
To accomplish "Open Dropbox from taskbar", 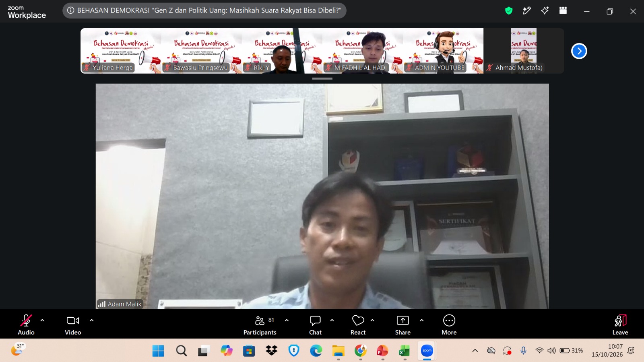I will click(272, 351).
